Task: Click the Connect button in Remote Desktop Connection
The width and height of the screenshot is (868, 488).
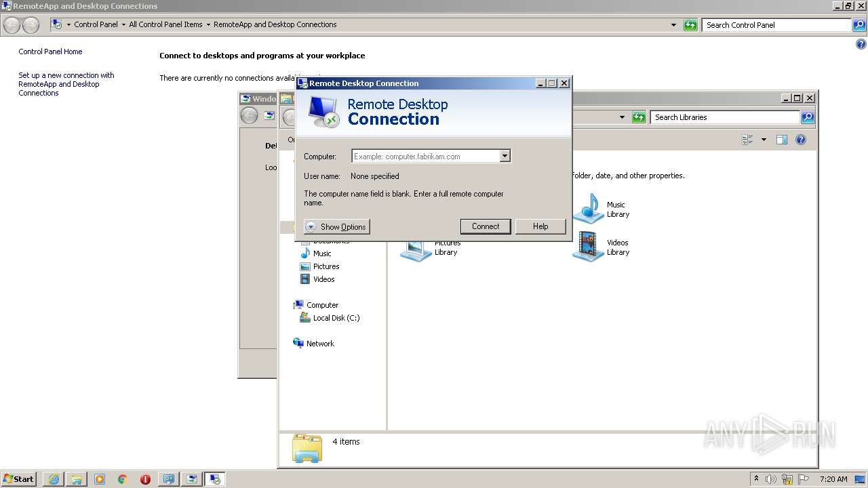Action: pyautogui.click(x=486, y=226)
